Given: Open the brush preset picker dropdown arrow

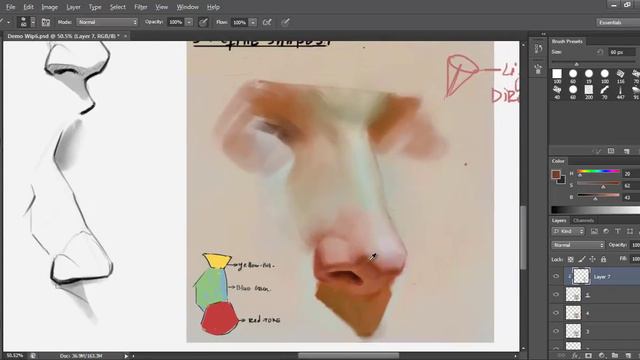Looking at the screenshot, I should click(33, 22).
